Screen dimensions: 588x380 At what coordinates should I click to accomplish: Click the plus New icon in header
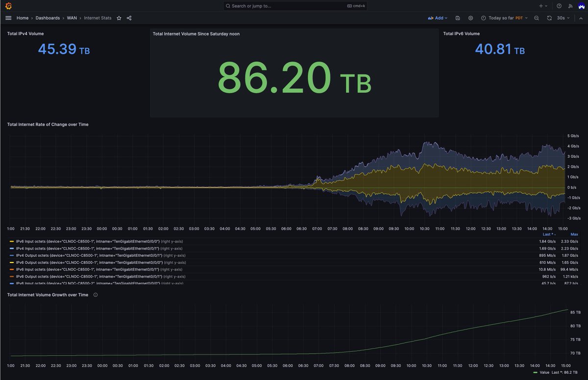click(543, 6)
